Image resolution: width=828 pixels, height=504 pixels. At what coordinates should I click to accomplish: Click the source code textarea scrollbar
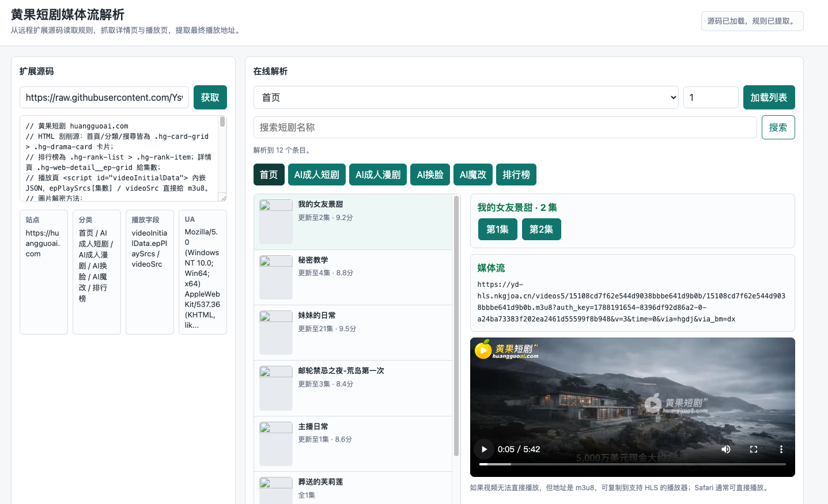tap(222, 122)
